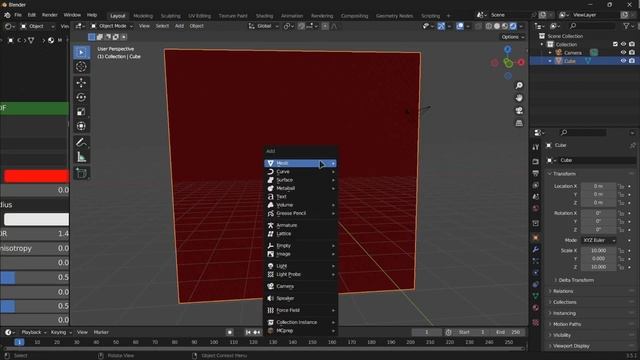Image resolution: width=640 pixels, height=360 pixels.
Task: Toggle Camera visibility eye in outliner
Action: click(623, 53)
